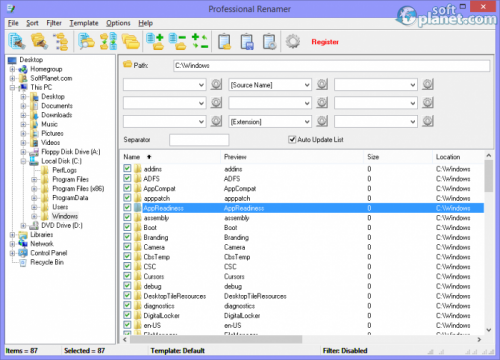This screenshot has width=500, height=360.
Task: Click the Location column header
Action: coord(458,157)
